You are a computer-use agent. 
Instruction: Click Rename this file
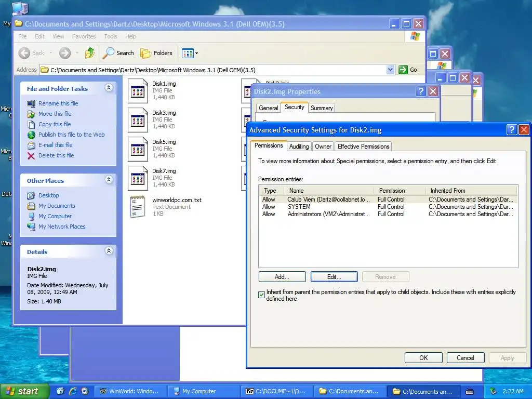[58, 103]
